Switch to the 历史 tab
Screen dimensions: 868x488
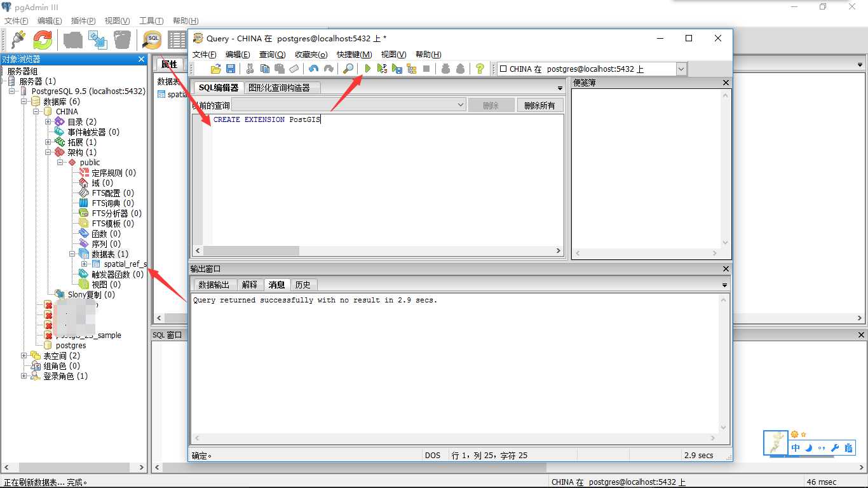click(303, 285)
